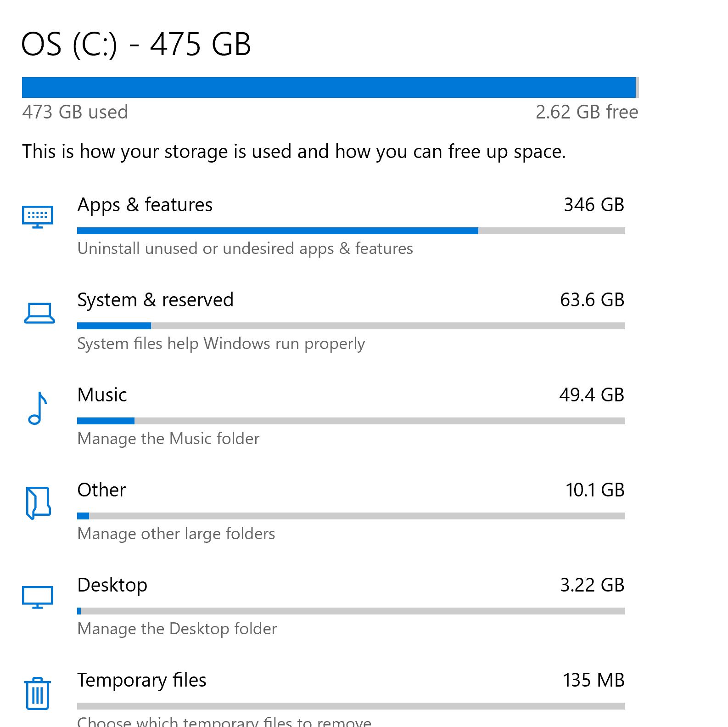Click the Desktop monitor icon
Viewport: 728px width, 727px height.
coord(38,597)
